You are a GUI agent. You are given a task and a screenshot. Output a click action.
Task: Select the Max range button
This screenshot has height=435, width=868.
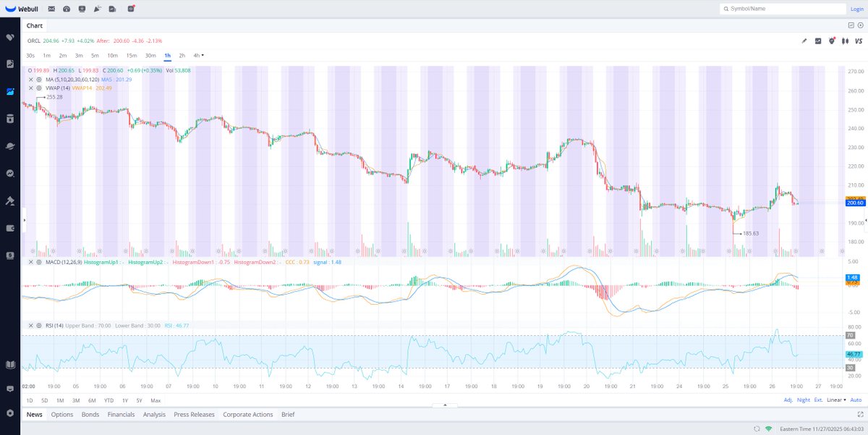[156, 400]
